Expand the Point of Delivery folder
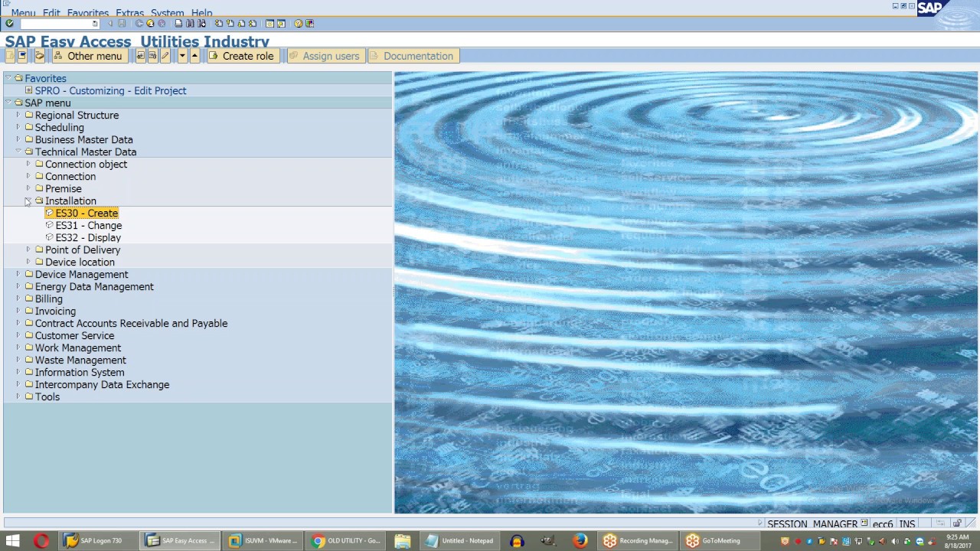This screenshot has height=551, width=980. click(28, 249)
